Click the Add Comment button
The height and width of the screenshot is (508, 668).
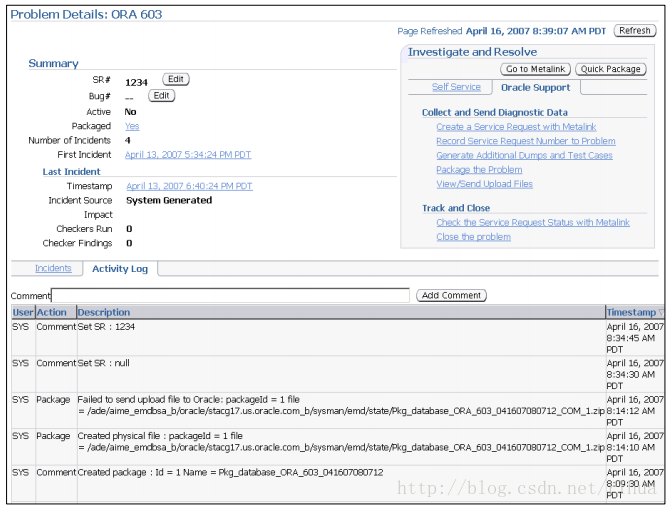(x=451, y=295)
